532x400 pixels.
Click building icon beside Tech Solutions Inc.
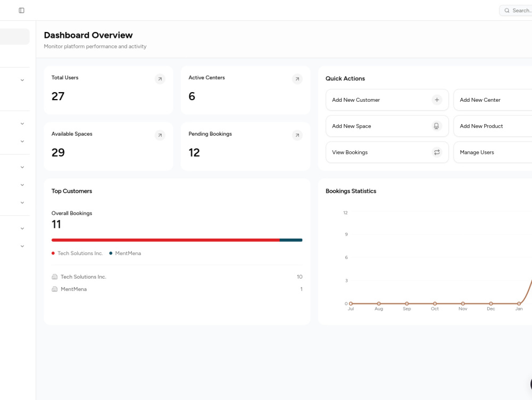point(55,277)
